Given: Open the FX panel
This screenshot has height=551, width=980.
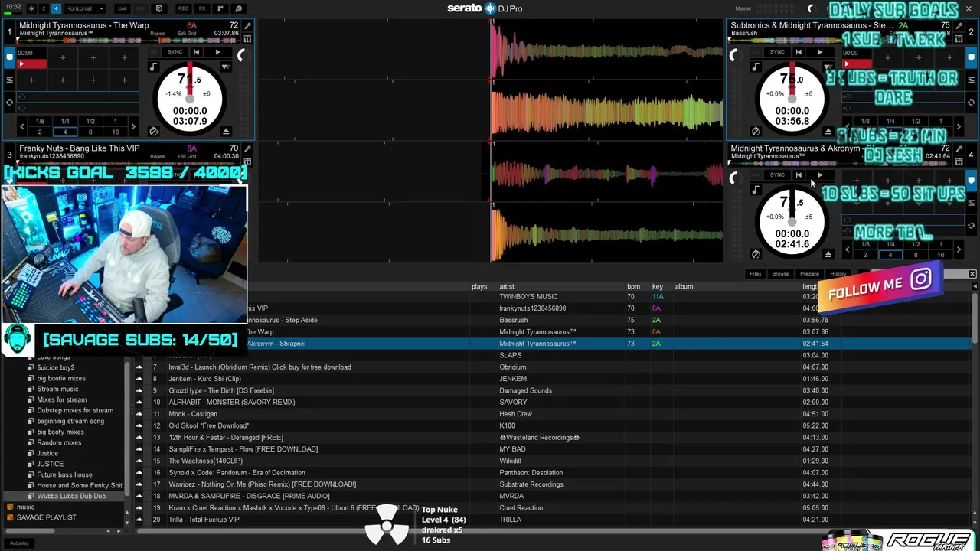Looking at the screenshot, I should pyautogui.click(x=202, y=8).
